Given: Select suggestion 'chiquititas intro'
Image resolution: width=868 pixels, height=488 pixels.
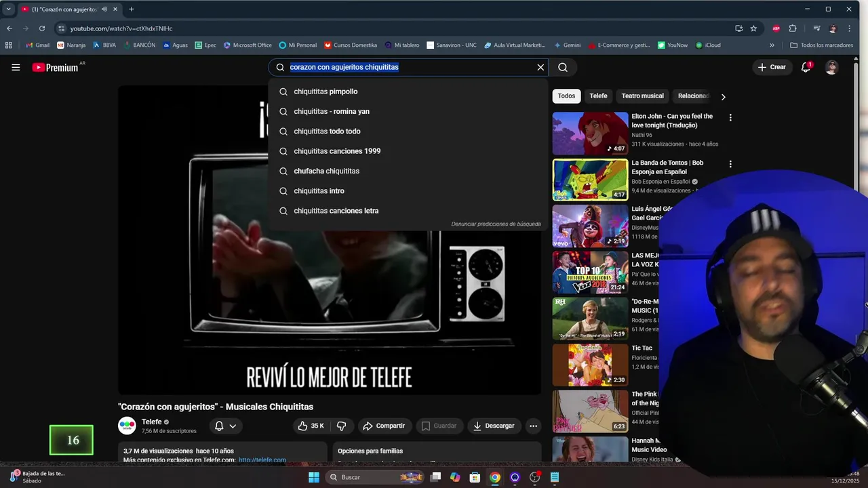Looking at the screenshot, I should coord(408,191).
